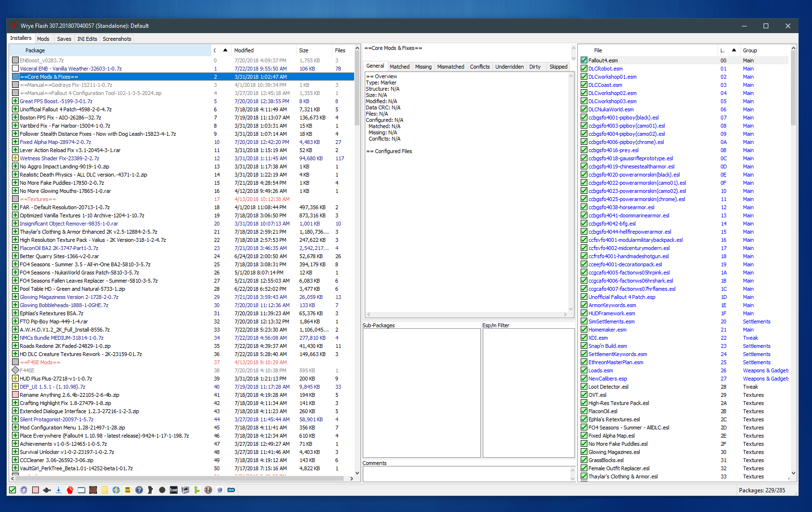Click inside the Comments text field
Viewport: 812px width, 512px height.
click(466, 474)
